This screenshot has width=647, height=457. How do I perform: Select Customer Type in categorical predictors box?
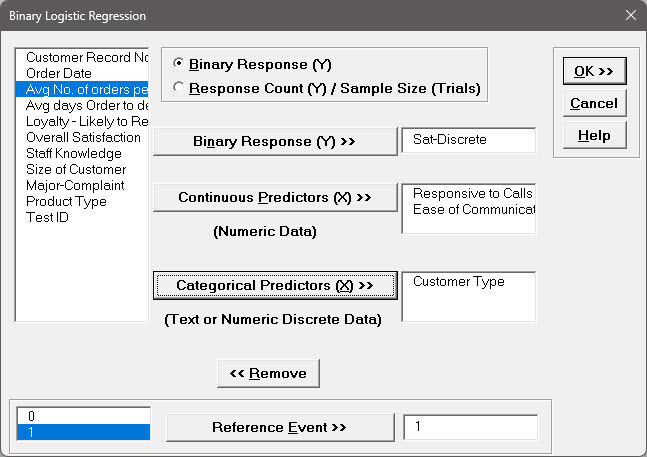click(459, 282)
